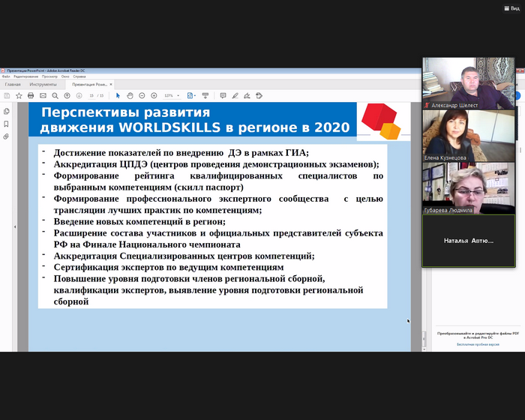This screenshot has width=525, height=420.
Task: Select the Hand pan tool
Action: (130, 96)
